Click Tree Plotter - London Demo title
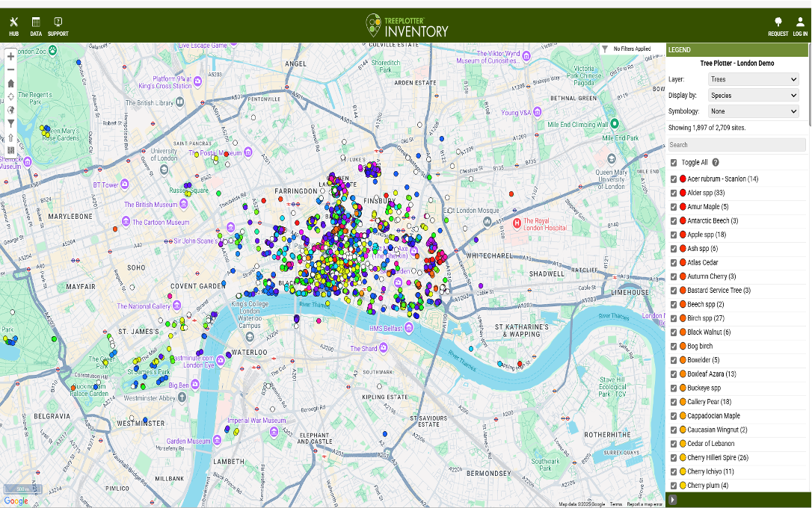 [737, 63]
